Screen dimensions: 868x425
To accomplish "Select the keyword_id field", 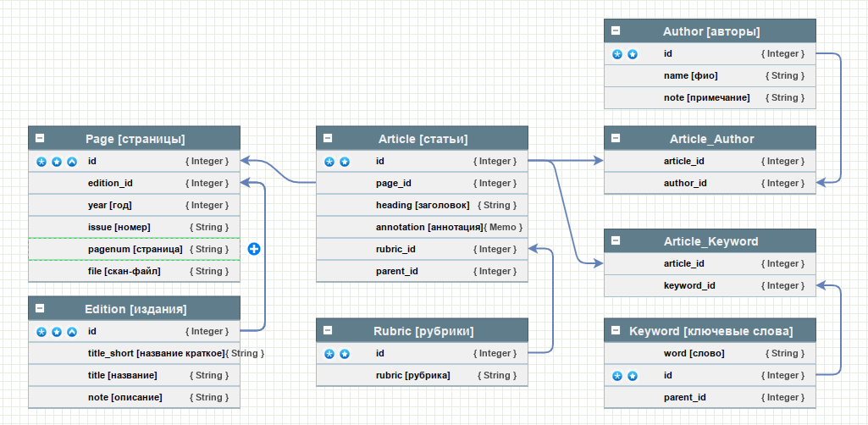I will (710, 285).
